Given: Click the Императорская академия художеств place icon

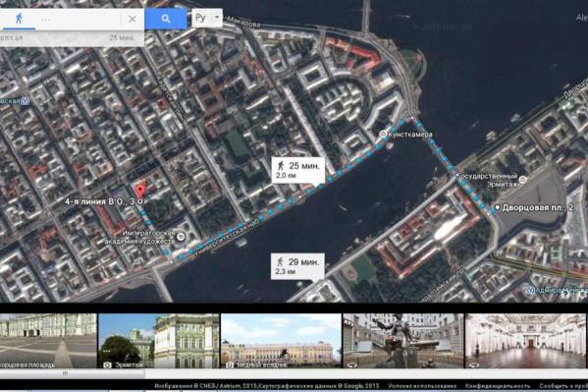Looking at the screenshot, I should tap(181, 237).
